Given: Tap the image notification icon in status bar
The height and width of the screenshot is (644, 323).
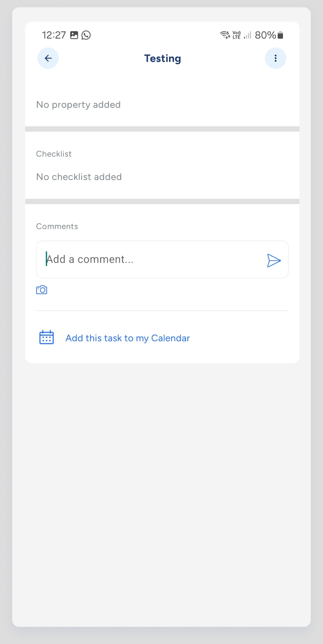Looking at the screenshot, I should [x=74, y=35].
